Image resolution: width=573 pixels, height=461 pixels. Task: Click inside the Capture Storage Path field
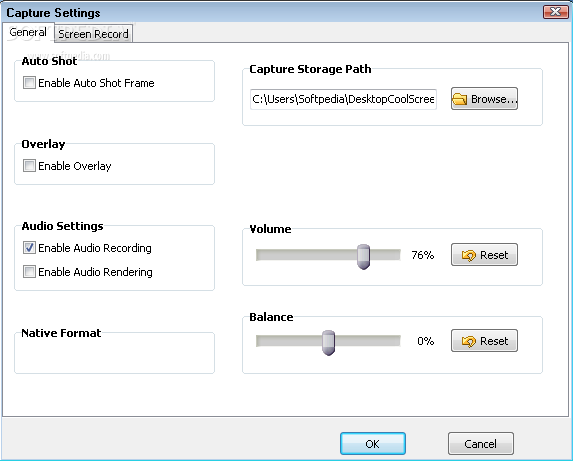pos(343,99)
